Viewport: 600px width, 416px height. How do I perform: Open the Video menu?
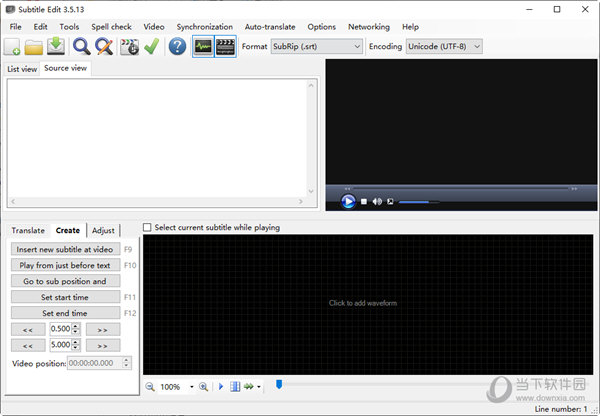[x=154, y=27]
